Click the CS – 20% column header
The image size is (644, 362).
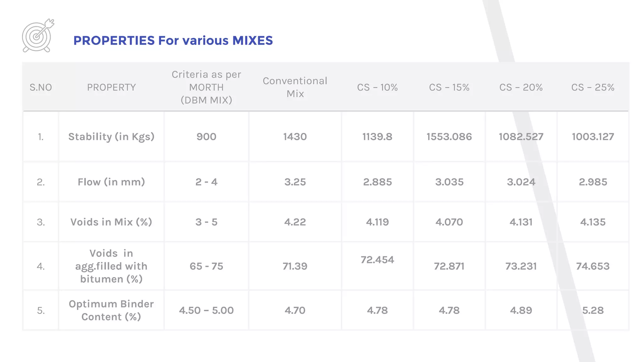click(x=521, y=87)
